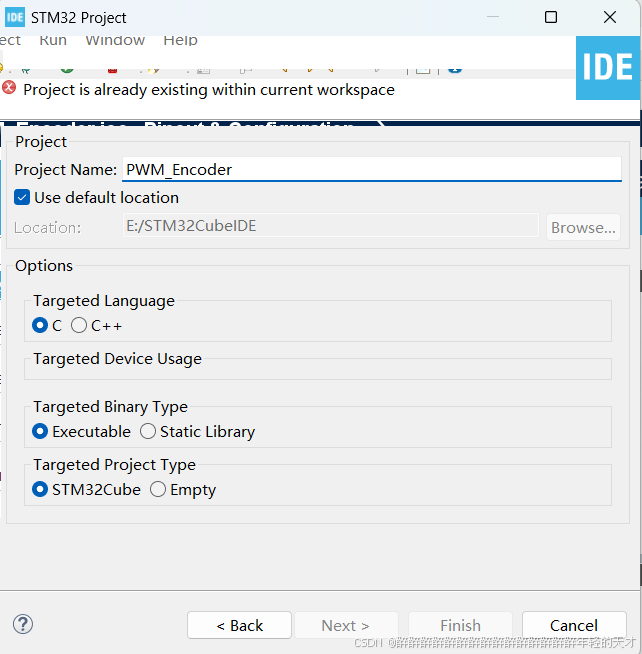The height and width of the screenshot is (654, 642).
Task: Click the Location path field
Action: coord(331,226)
